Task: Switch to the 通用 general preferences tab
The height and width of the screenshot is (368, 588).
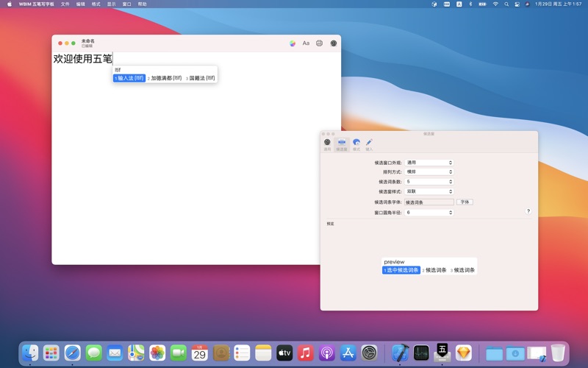Action: [x=327, y=144]
